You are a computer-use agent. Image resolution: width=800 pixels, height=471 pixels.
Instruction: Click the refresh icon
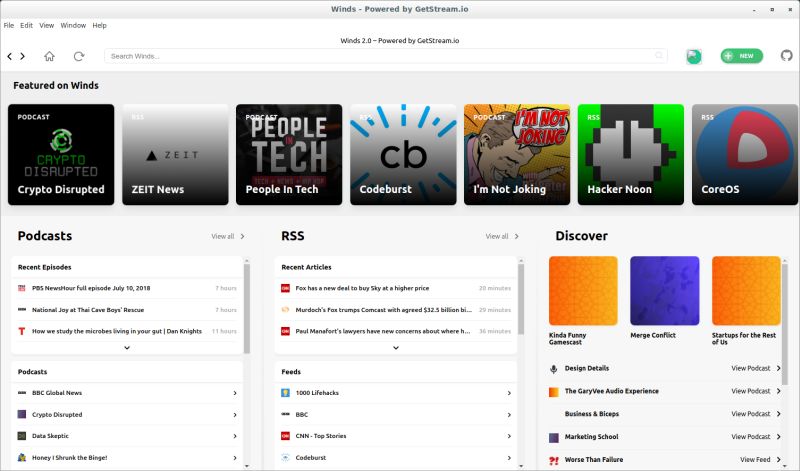[79, 56]
